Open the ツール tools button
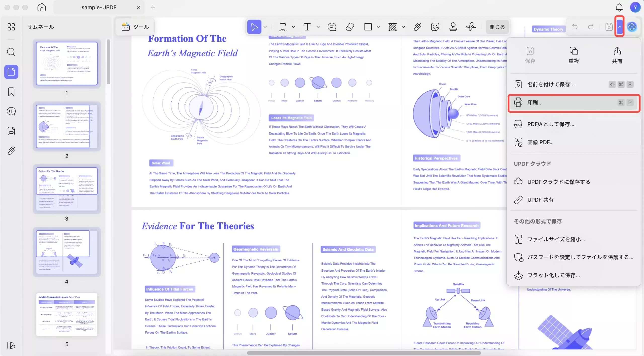This screenshot has width=644, height=356. (135, 27)
